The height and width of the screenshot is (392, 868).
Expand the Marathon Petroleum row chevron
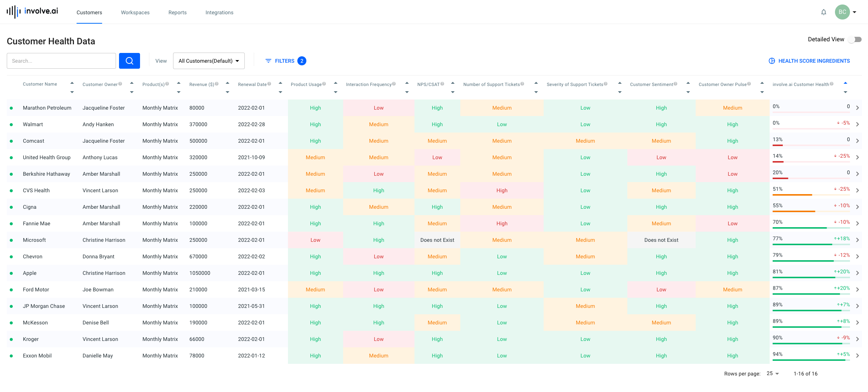[857, 108]
